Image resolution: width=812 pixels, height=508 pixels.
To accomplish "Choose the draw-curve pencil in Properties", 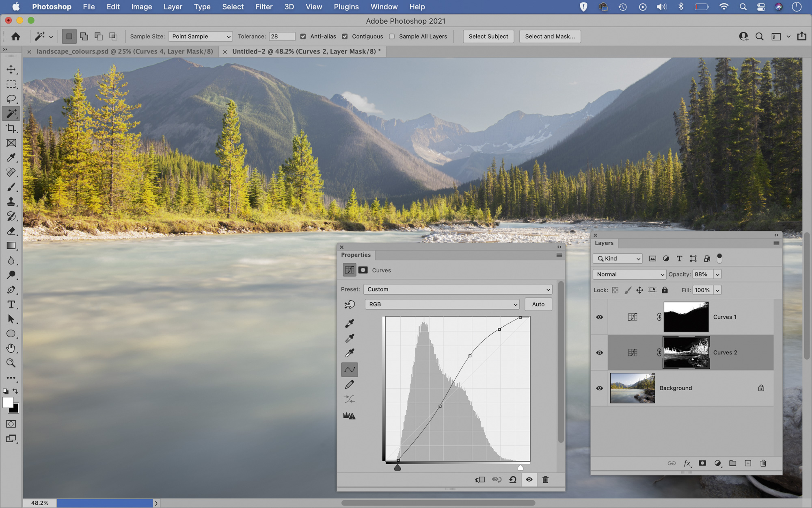I will click(349, 384).
